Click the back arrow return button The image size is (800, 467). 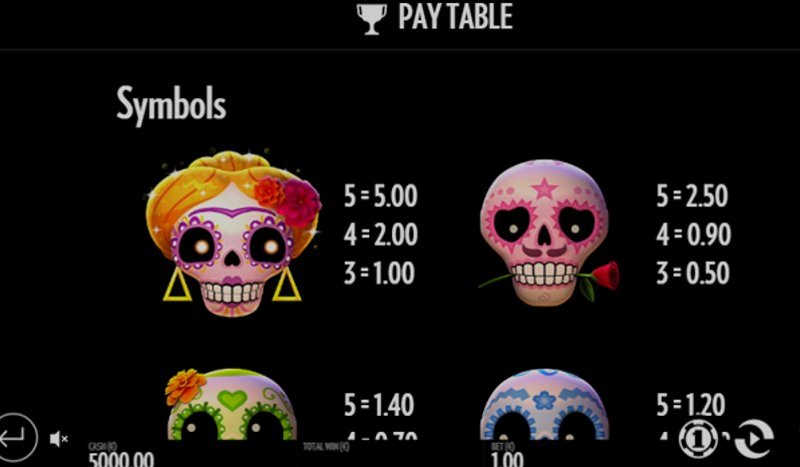coord(16,437)
